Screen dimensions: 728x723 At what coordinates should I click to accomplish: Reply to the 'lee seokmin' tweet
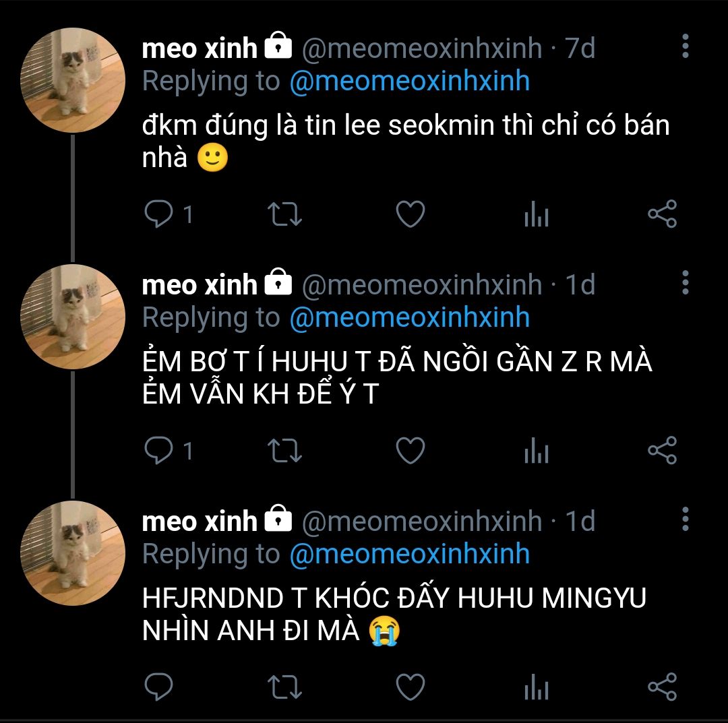[x=159, y=215]
